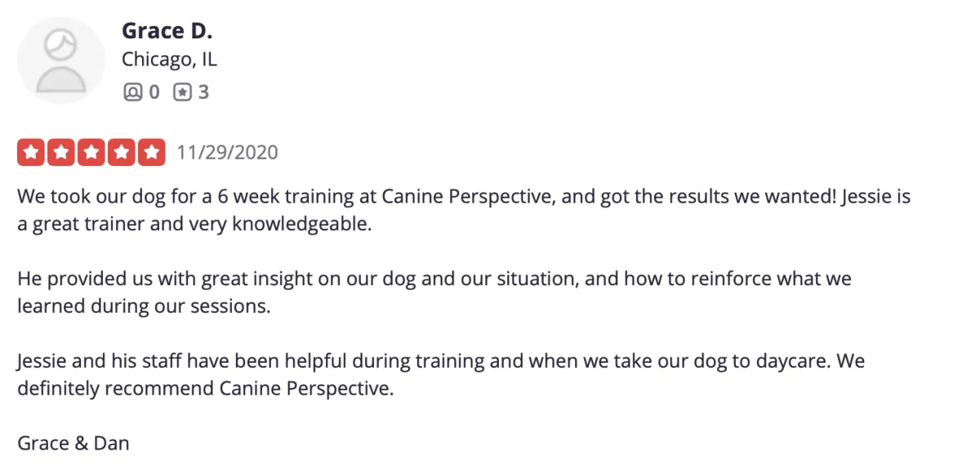Click the paragraph starting 'He provided us'
This screenshot has height=465, width=980.
click(434, 293)
